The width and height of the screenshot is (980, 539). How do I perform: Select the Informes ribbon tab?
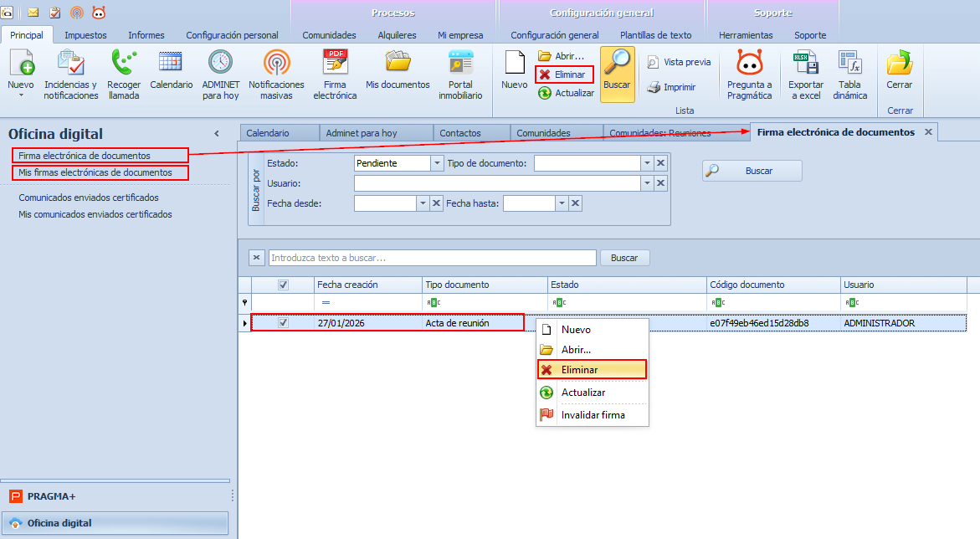pos(146,35)
